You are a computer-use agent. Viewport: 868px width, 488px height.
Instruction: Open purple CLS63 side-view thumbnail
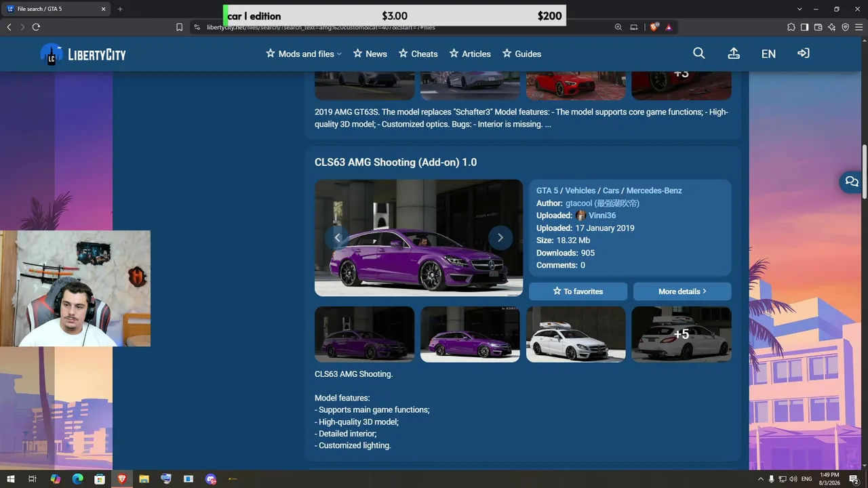[x=470, y=334]
